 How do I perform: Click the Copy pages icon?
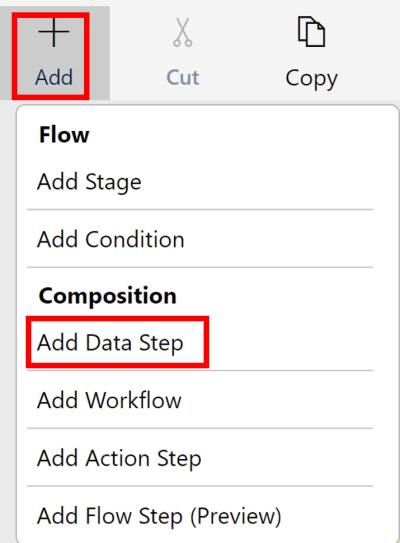coord(311,31)
